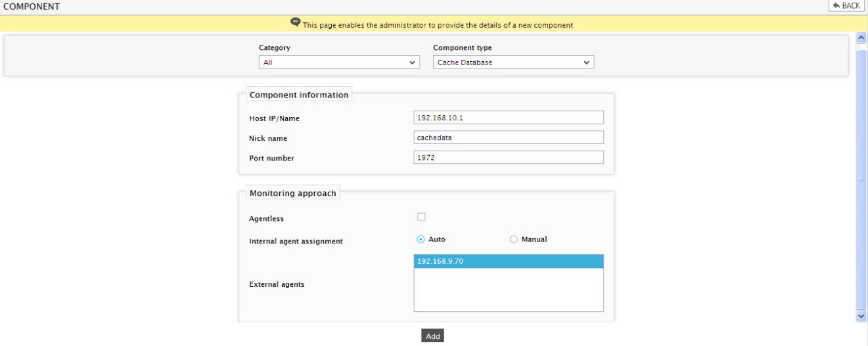Click the Category dropdown arrow
The image size is (868, 346).
tap(413, 62)
